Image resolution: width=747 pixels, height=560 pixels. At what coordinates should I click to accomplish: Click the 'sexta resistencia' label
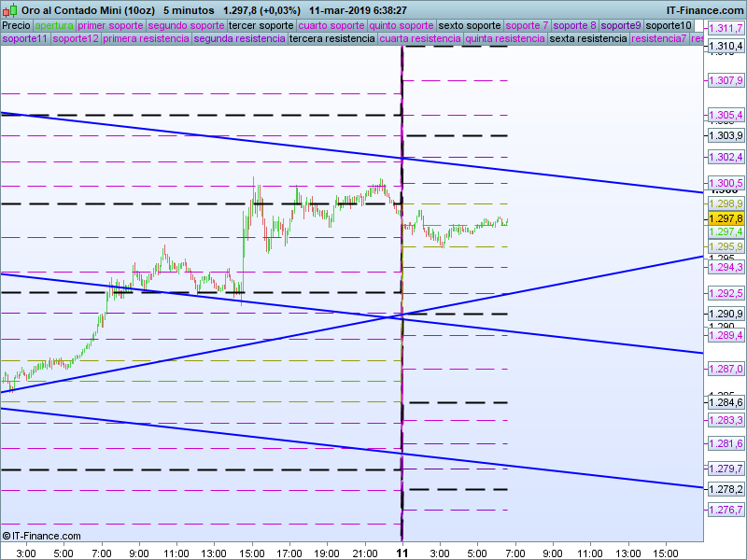click(588, 39)
